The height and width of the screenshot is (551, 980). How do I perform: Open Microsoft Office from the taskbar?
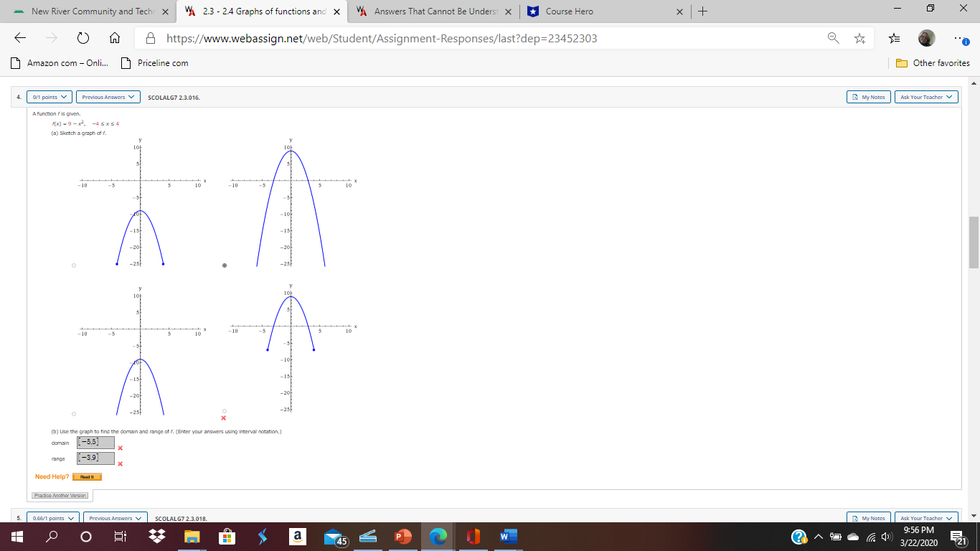pyautogui.click(x=472, y=537)
